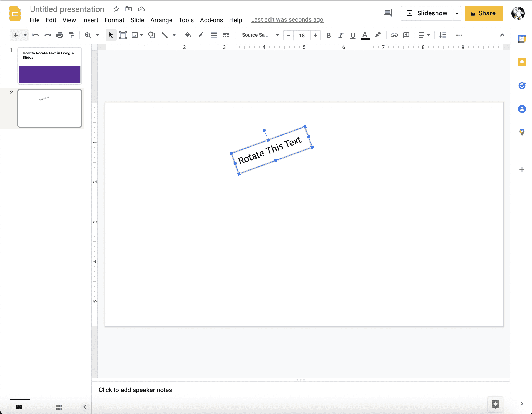532x414 pixels.
Task: Open the Format menu
Action: 114,20
